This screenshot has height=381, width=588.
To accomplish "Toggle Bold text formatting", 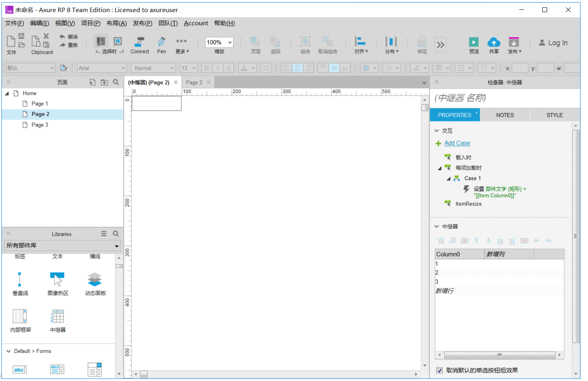I will pos(207,68).
